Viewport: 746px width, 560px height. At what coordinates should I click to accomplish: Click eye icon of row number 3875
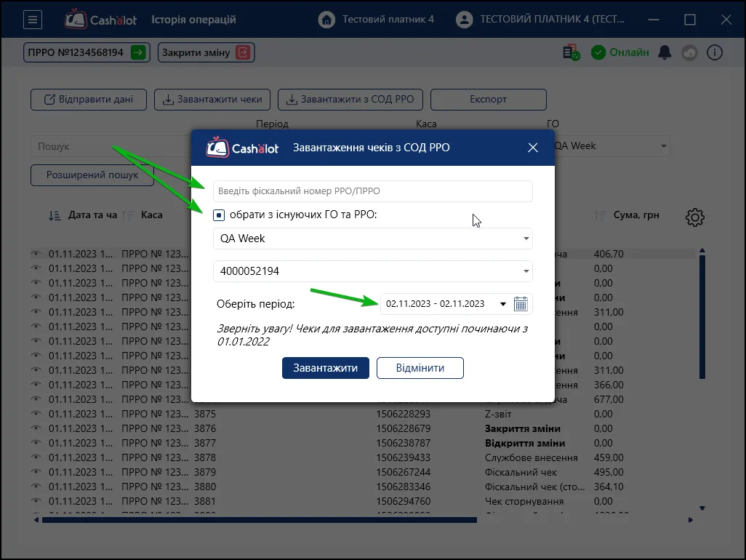36,414
